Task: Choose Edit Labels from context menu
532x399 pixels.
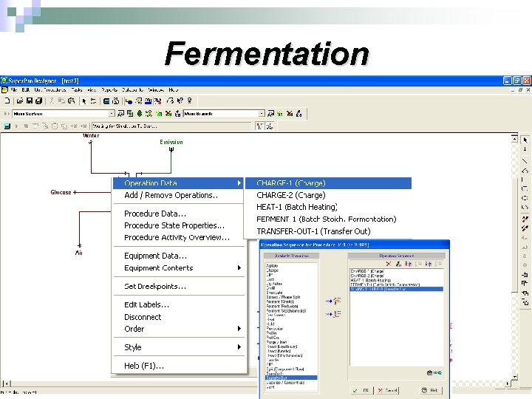Action: [x=146, y=304]
